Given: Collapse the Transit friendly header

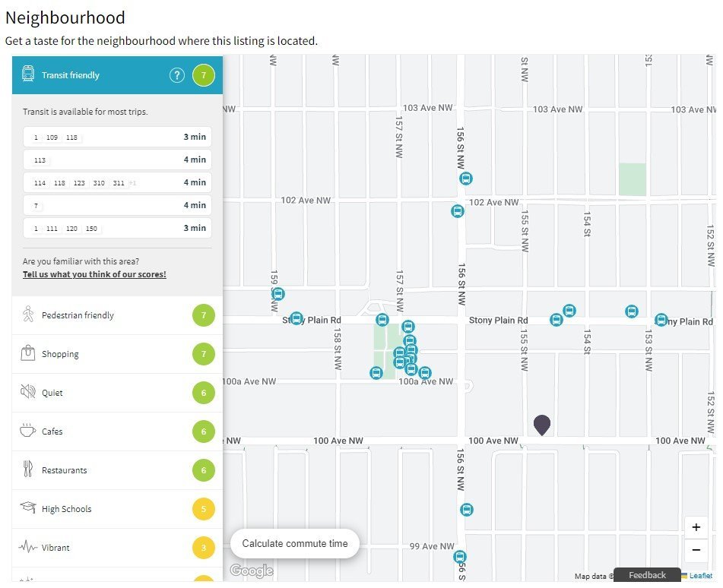Looking at the screenshot, I should click(117, 75).
